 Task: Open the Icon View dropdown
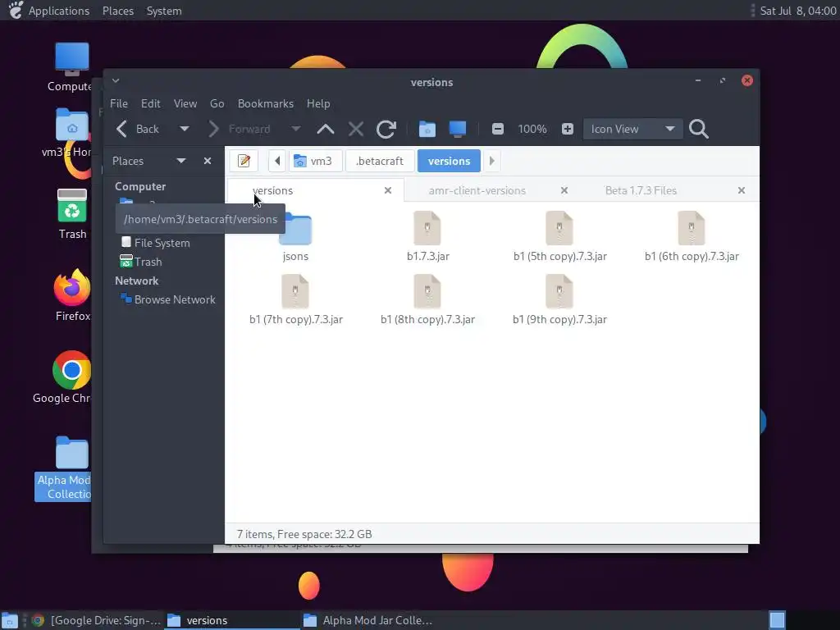pyautogui.click(x=632, y=129)
